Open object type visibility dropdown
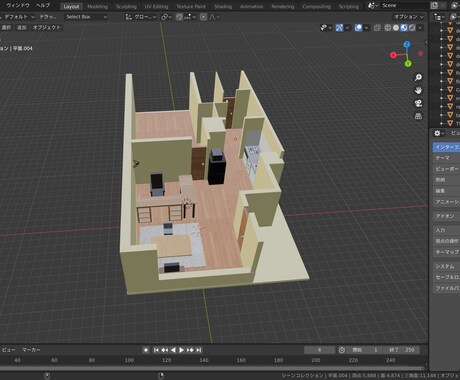The height and width of the screenshot is (380, 460). [x=326, y=28]
